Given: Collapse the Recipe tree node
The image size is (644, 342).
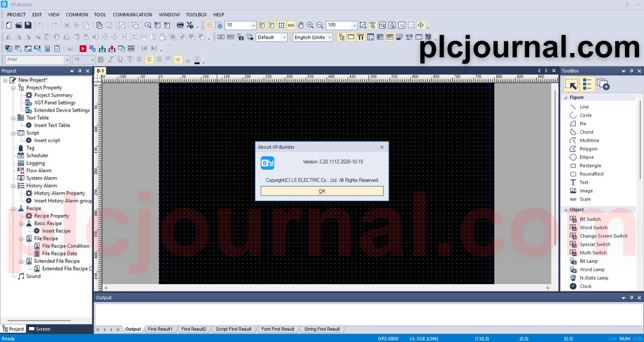Looking at the screenshot, I should (x=13, y=208).
